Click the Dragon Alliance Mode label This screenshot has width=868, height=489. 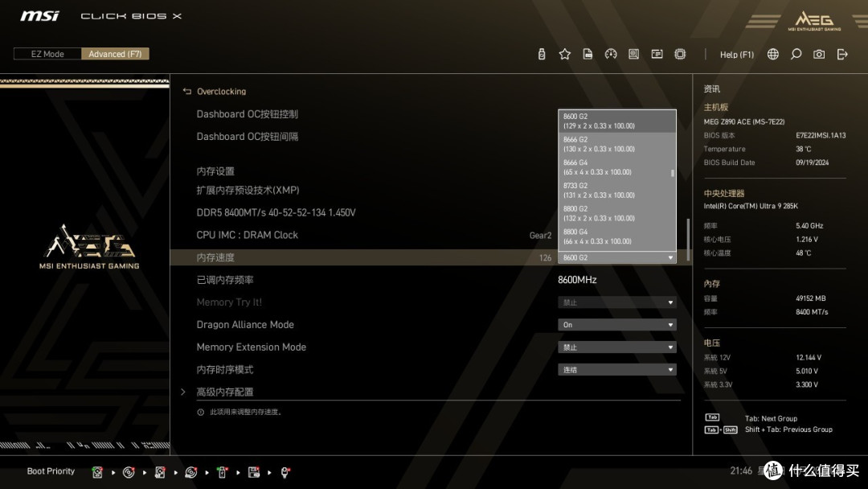[245, 324]
